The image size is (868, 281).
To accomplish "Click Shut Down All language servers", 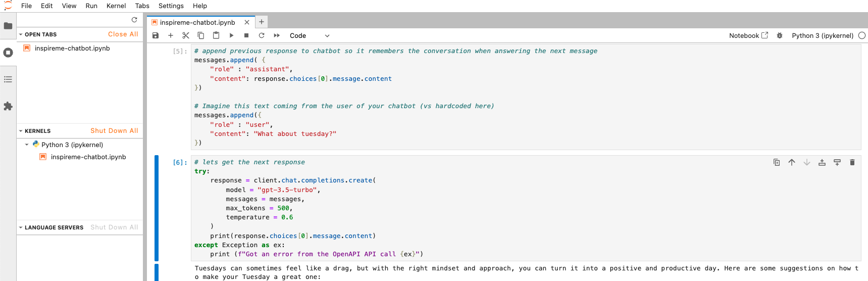I will [114, 227].
